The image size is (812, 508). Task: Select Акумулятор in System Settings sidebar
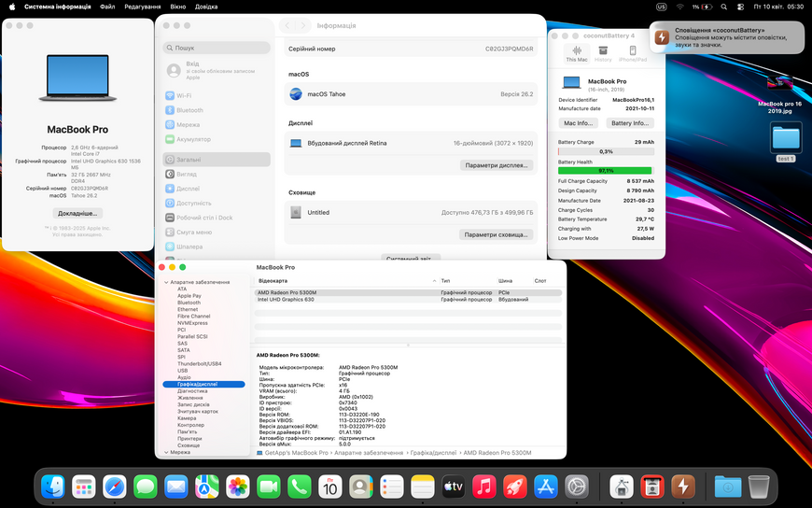pos(217,139)
